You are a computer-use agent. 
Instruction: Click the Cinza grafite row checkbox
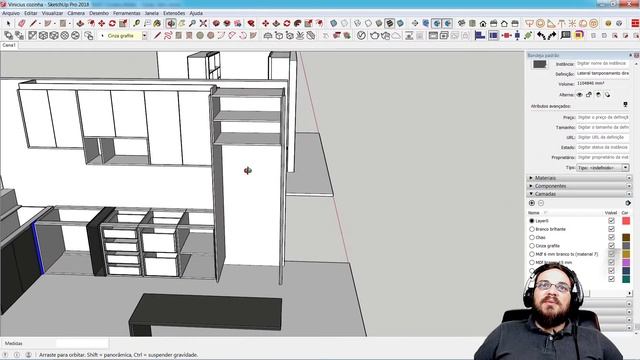pos(611,246)
